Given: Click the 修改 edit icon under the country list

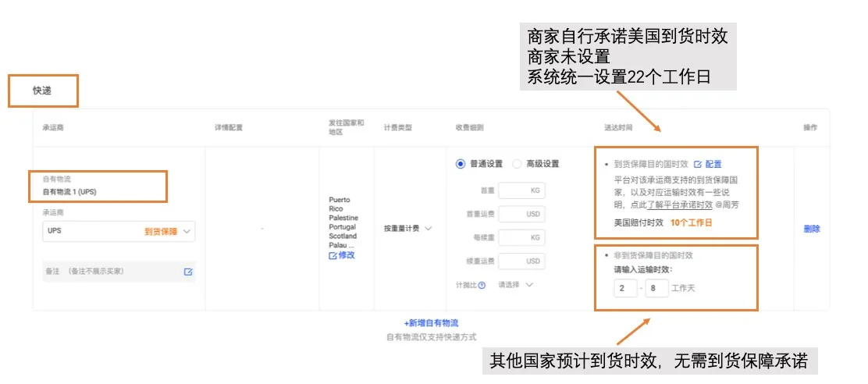Looking at the screenshot, I should [333, 255].
